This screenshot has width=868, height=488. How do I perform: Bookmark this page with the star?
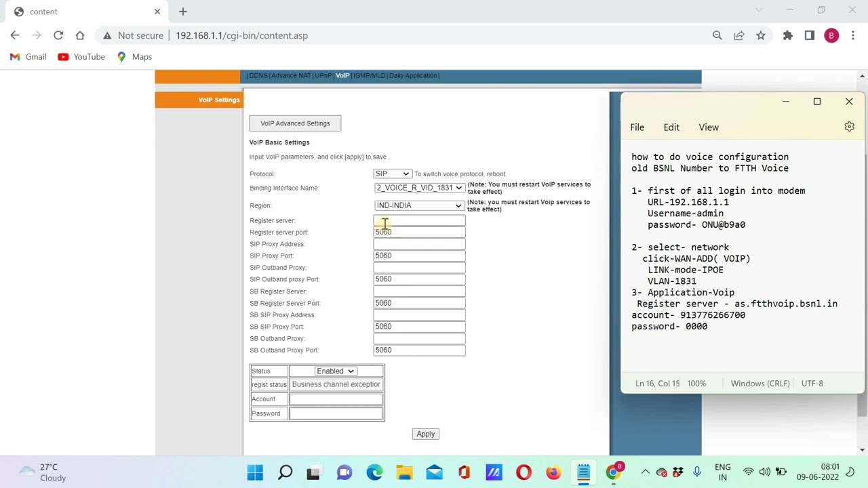pos(761,35)
